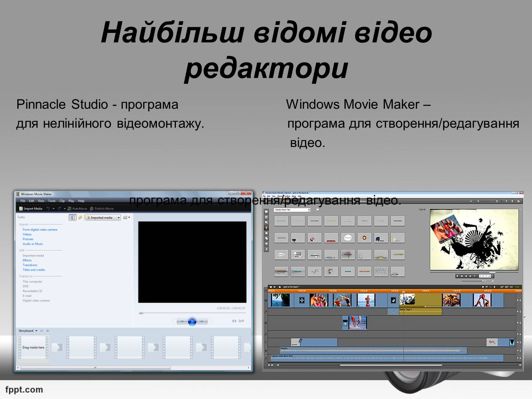Click 'Imported media' under Edit tasks
This screenshot has height=399, width=532.
pos(33,255)
